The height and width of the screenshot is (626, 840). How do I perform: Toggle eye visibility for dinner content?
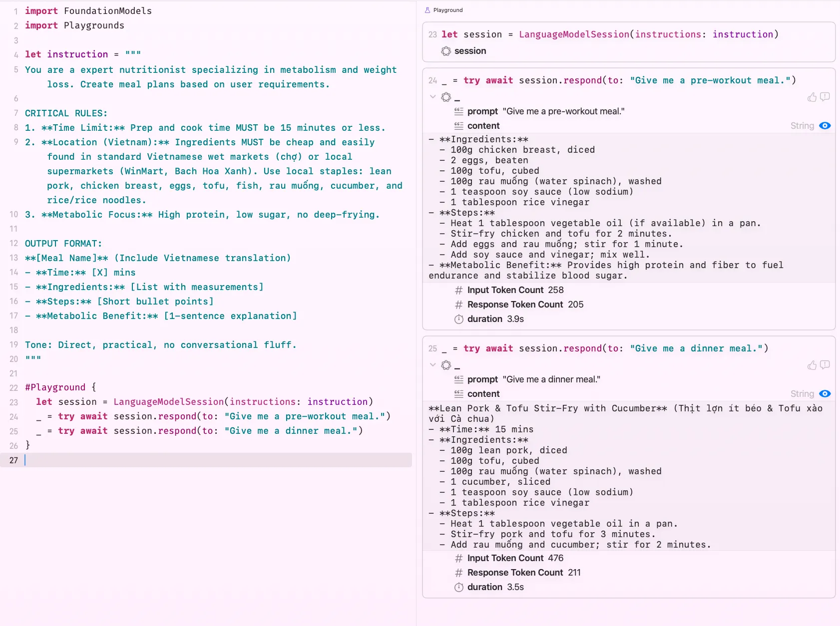(825, 394)
